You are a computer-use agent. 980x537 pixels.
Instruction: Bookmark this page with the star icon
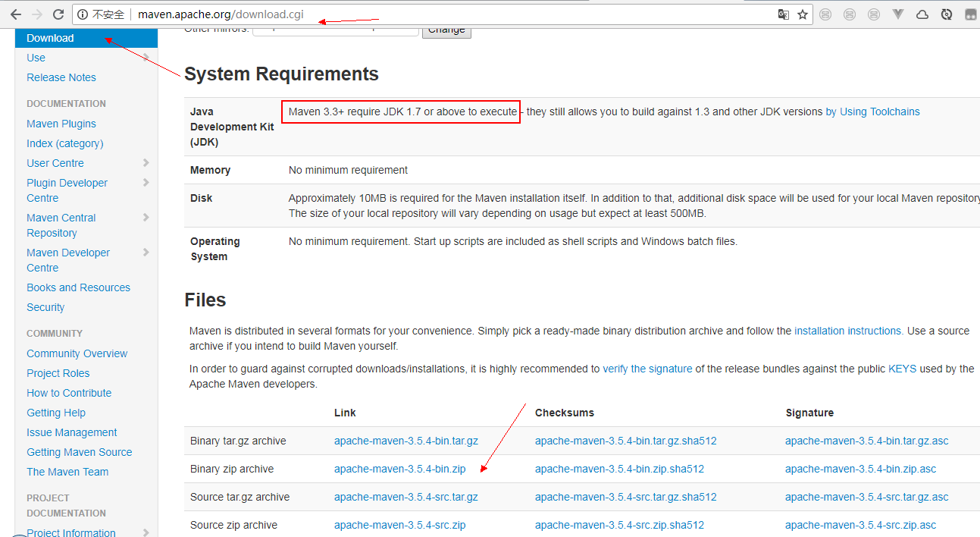803,14
